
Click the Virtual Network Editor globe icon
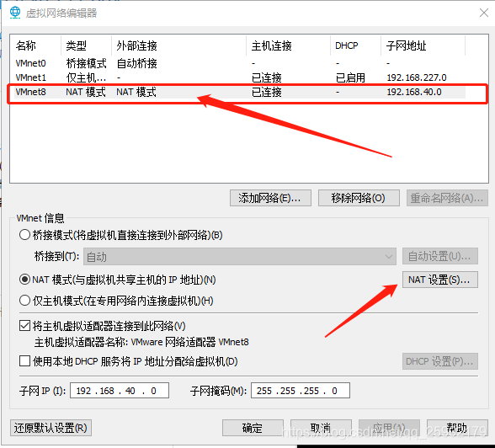(x=15, y=13)
